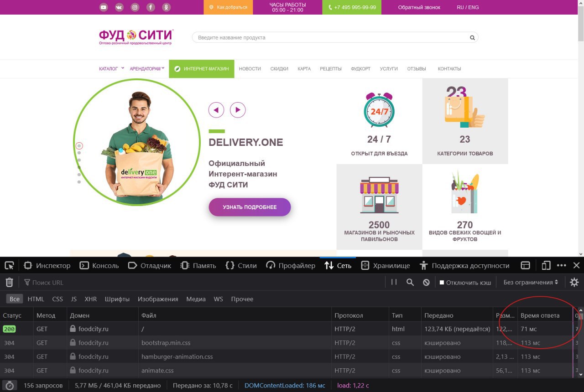
Task: Click the performance analysis stopwatch icon
Action: [x=10, y=386]
